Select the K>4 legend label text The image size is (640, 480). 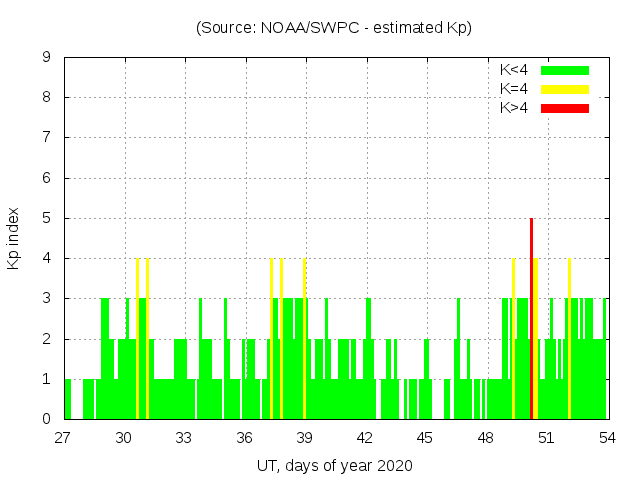(x=514, y=108)
